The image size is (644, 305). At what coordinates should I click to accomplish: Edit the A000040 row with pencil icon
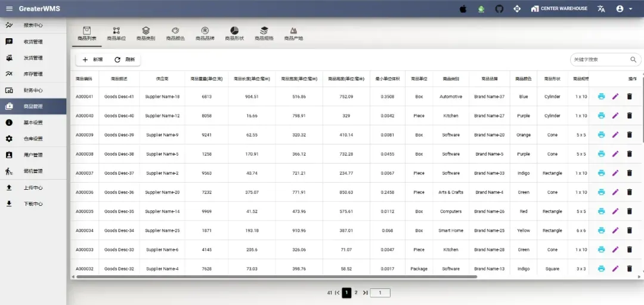click(615, 116)
